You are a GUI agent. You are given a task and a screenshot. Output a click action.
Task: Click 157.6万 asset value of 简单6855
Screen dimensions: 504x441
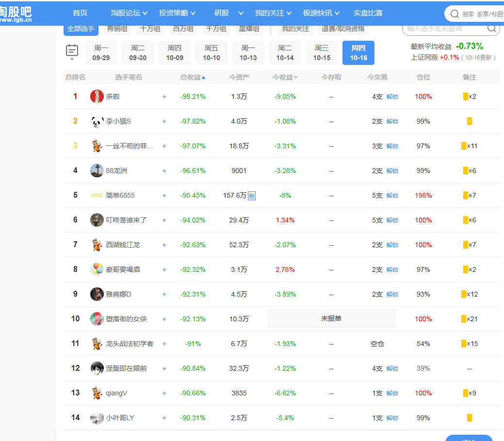click(x=235, y=196)
